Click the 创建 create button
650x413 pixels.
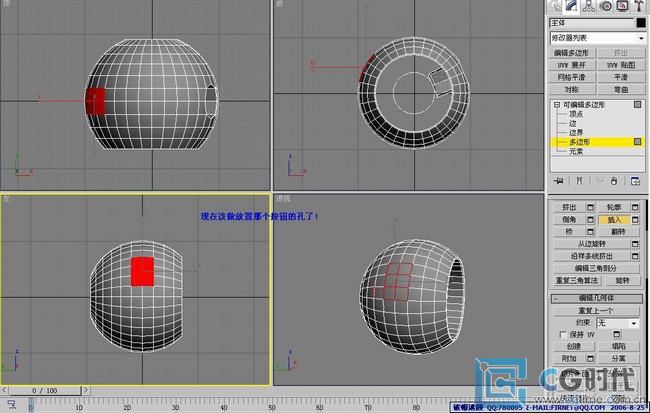(x=574, y=346)
